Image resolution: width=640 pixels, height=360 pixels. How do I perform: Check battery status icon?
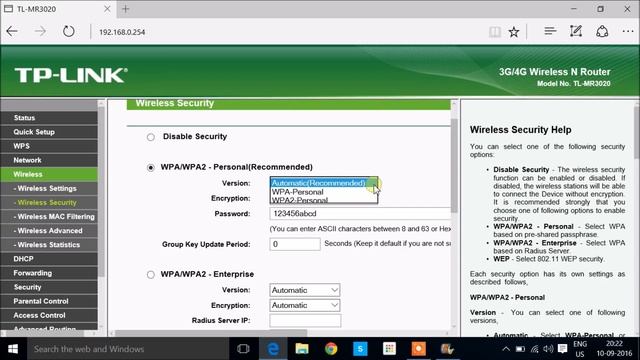coord(520,349)
